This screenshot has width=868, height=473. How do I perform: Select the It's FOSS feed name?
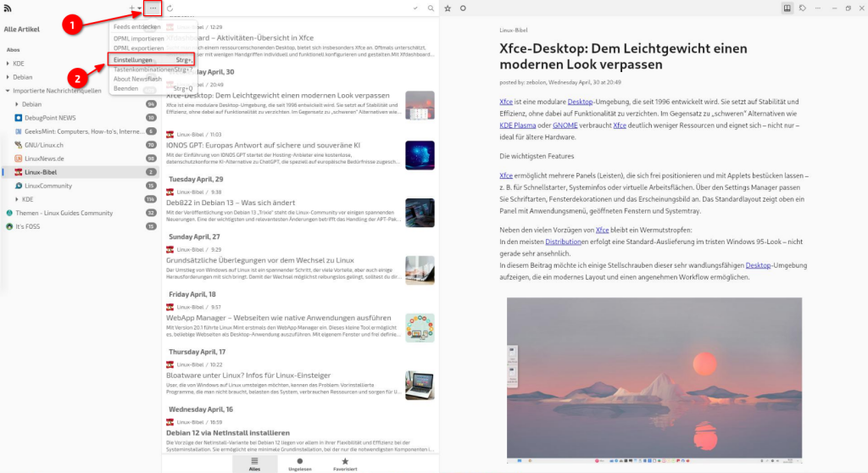click(x=28, y=226)
